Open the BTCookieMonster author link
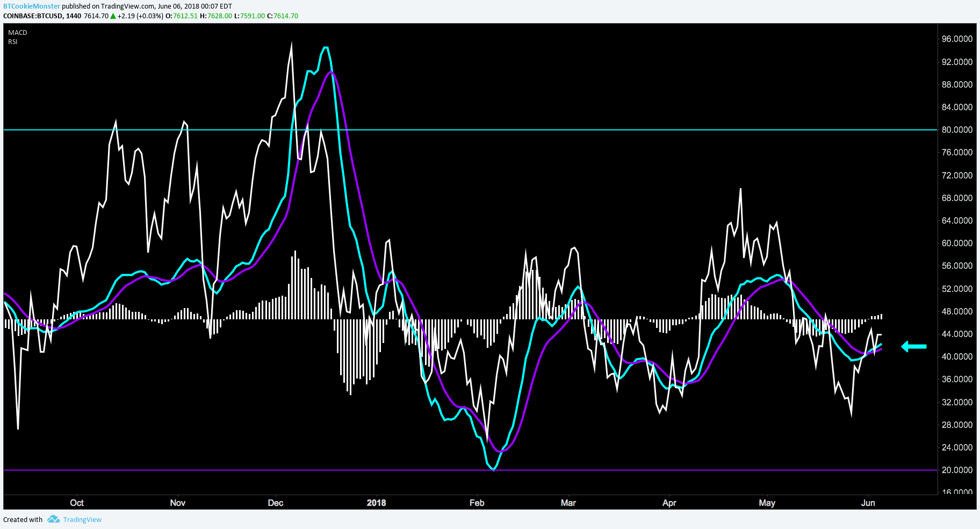This screenshot has height=529, width=980. pos(32,6)
